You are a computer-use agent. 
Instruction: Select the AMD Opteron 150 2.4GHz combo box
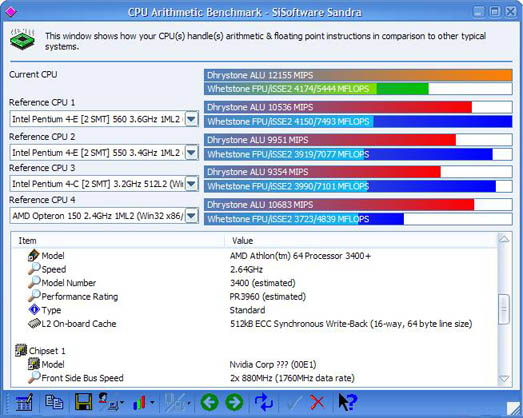pos(104,216)
